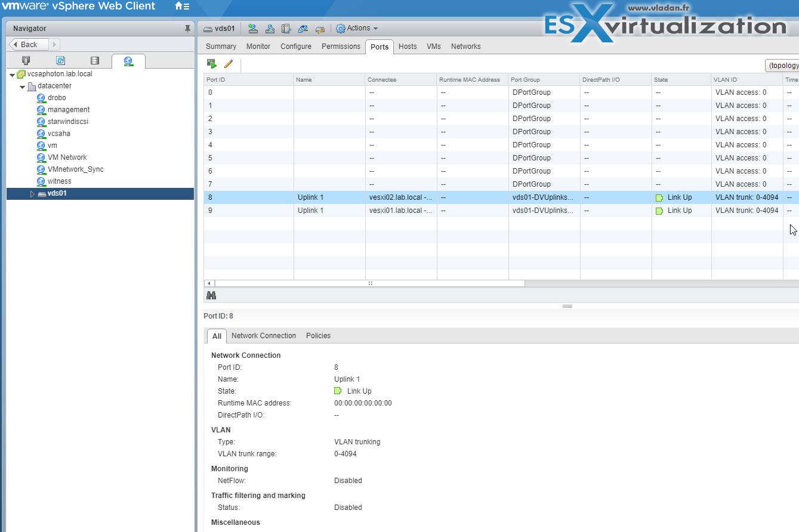
Task: Sort by the Runtime MAC Address column header
Action: click(472, 79)
